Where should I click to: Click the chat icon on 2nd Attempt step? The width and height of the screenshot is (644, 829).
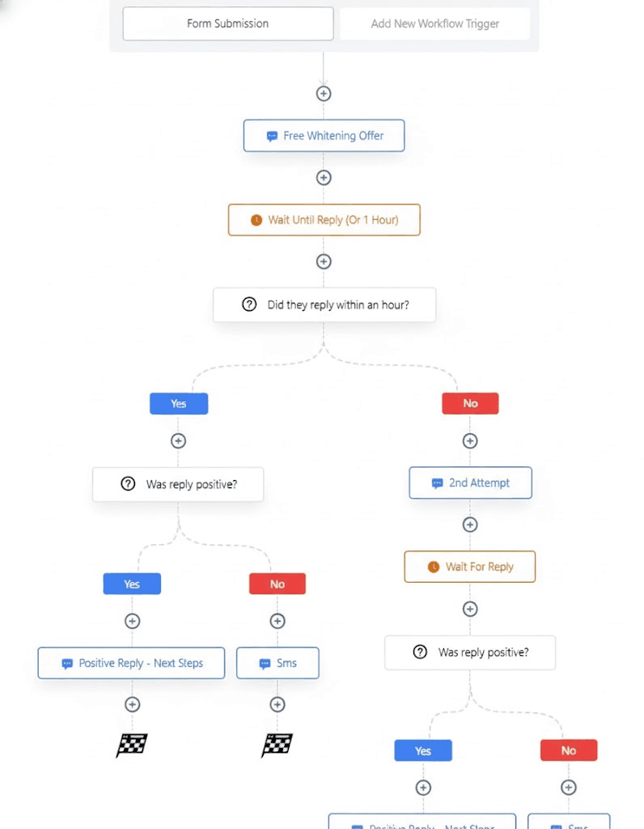[x=435, y=483]
